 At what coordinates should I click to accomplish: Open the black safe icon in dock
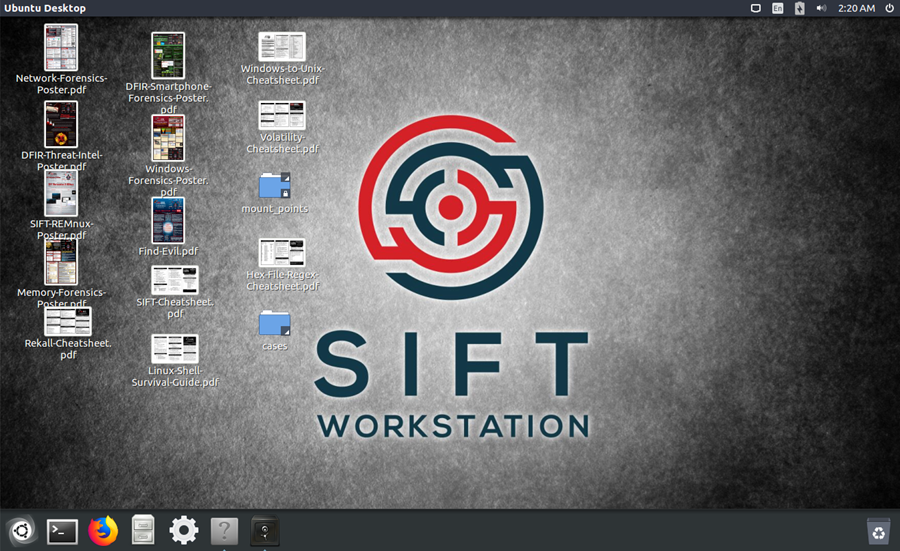pos(265,531)
